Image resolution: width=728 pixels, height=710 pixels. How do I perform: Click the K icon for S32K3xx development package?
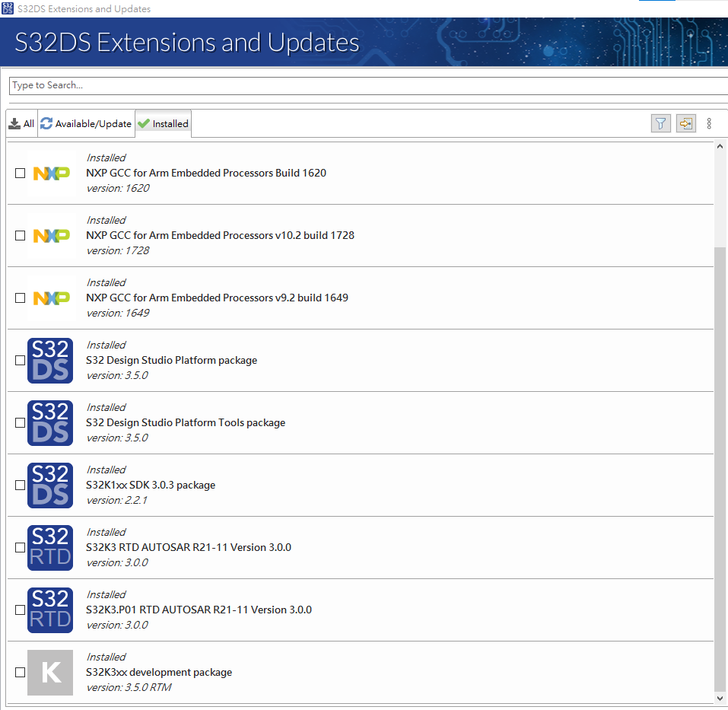50,672
